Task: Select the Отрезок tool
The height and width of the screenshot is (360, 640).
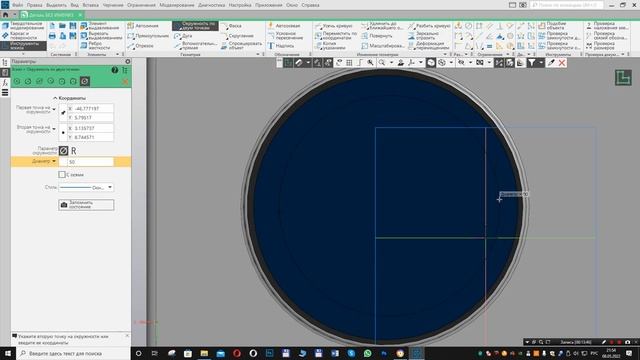Action: click(x=140, y=46)
